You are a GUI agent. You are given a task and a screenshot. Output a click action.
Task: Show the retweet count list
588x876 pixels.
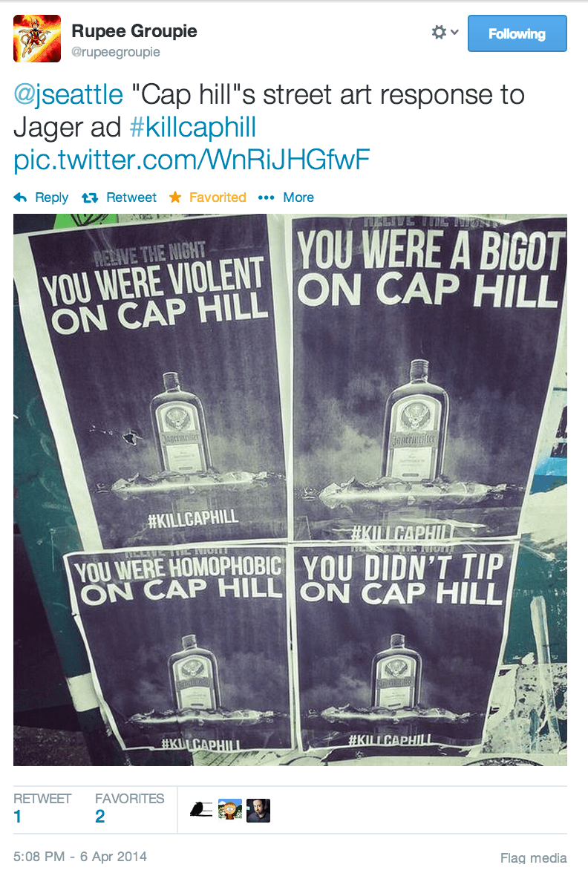click(42, 808)
